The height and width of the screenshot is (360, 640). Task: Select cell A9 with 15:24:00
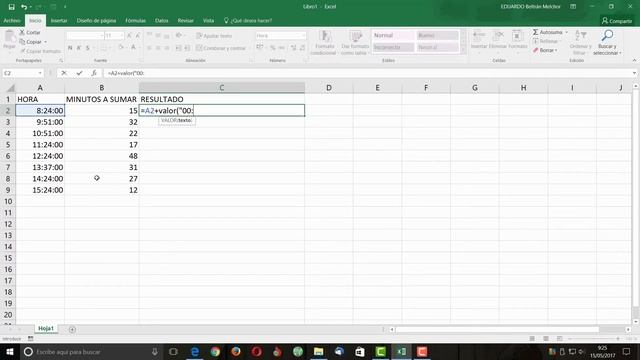40,190
